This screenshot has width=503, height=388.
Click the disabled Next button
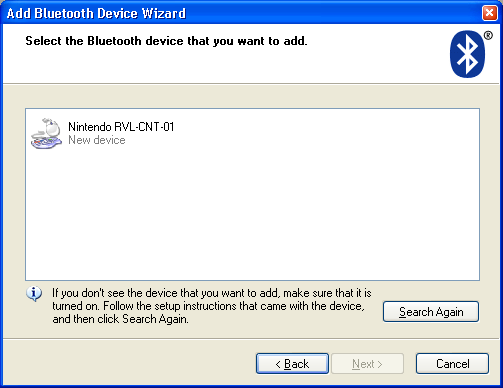pos(367,364)
